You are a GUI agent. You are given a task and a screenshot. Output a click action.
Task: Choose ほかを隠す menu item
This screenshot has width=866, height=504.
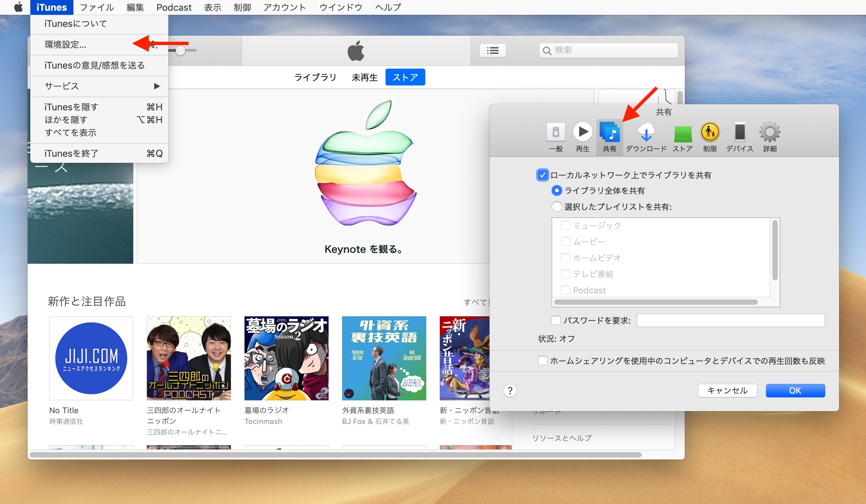pyautogui.click(x=99, y=120)
